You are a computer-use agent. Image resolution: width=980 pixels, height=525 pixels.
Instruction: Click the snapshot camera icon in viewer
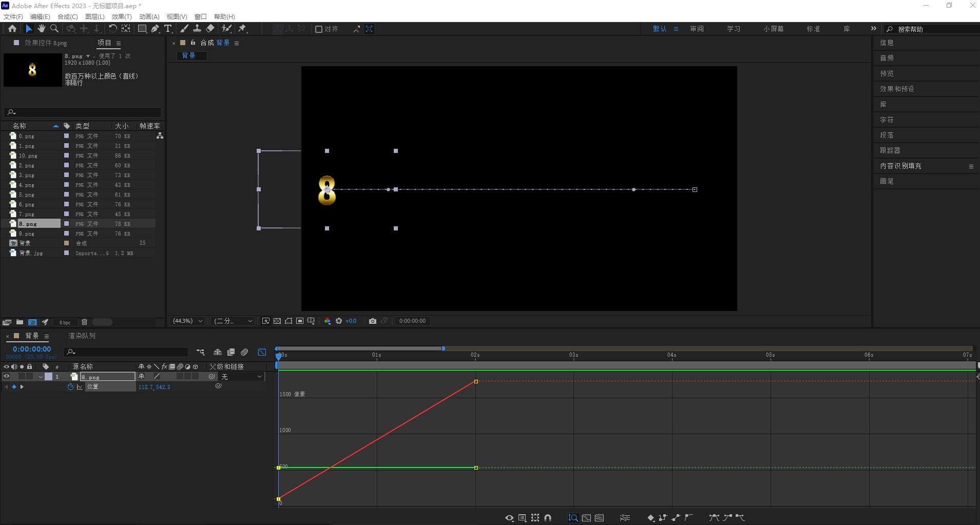(373, 321)
